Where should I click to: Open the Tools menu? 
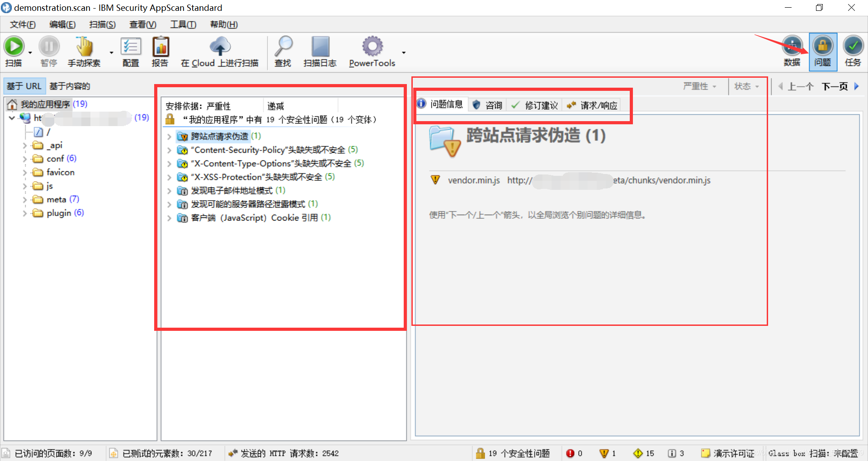tap(183, 24)
